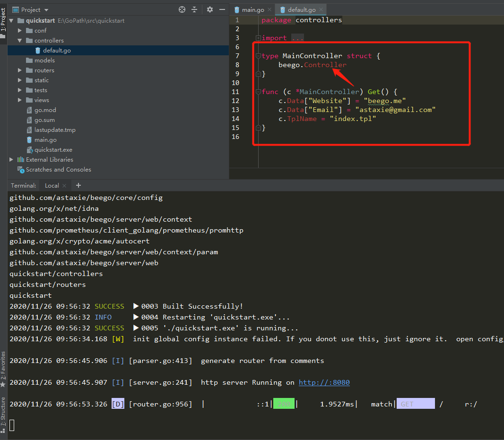
Task: Expand the folded import block
Action: [x=258, y=38]
